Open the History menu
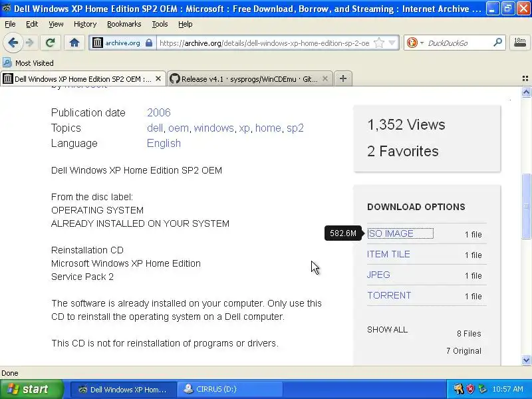The image size is (532, 399). point(85,24)
